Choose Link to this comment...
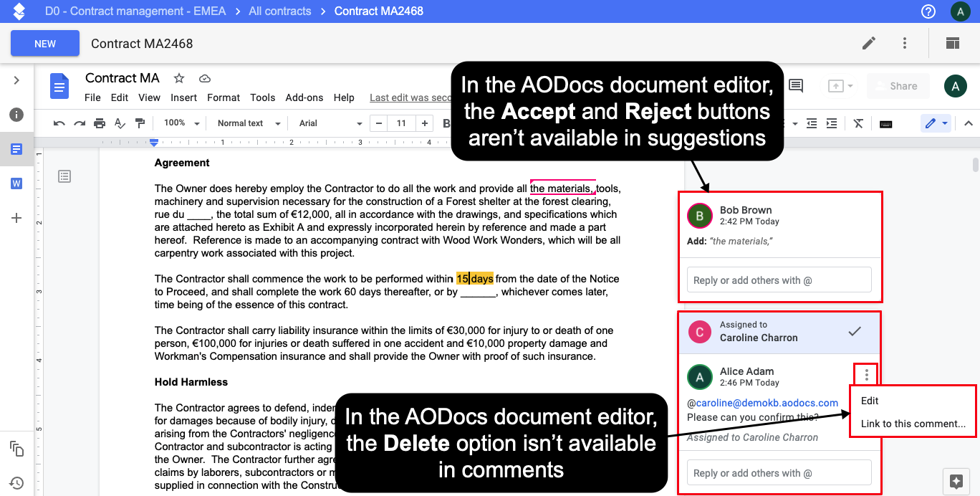The height and width of the screenshot is (496, 980). coord(912,424)
